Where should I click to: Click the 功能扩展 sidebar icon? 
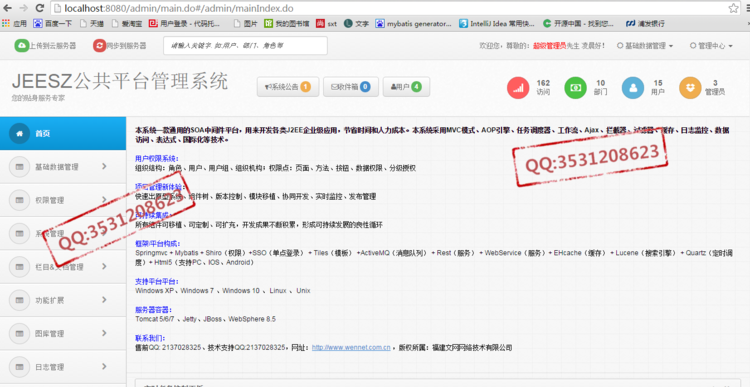pyautogui.click(x=20, y=300)
